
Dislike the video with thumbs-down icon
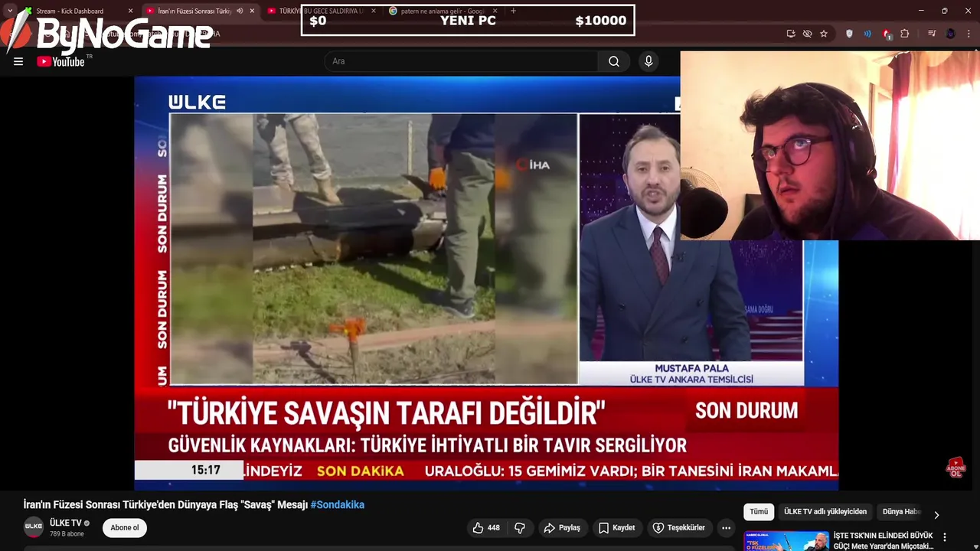tap(520, 528)
